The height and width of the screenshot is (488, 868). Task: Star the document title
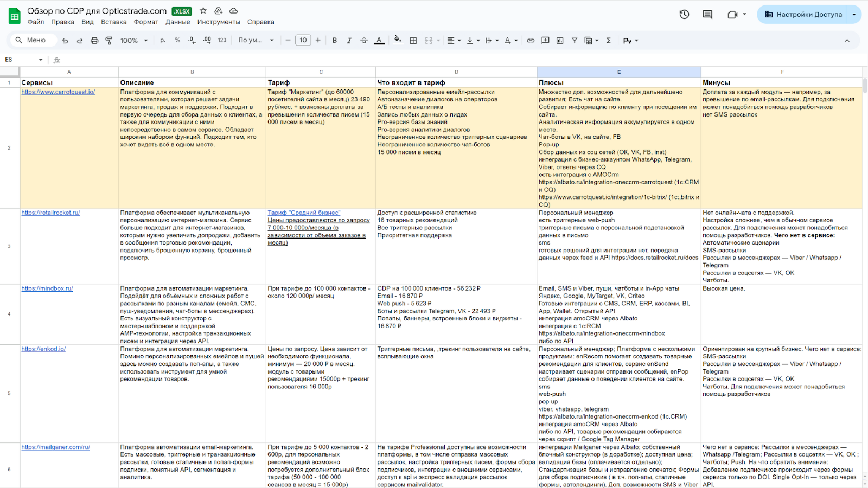pyautogui.click(x=203, y=11)
